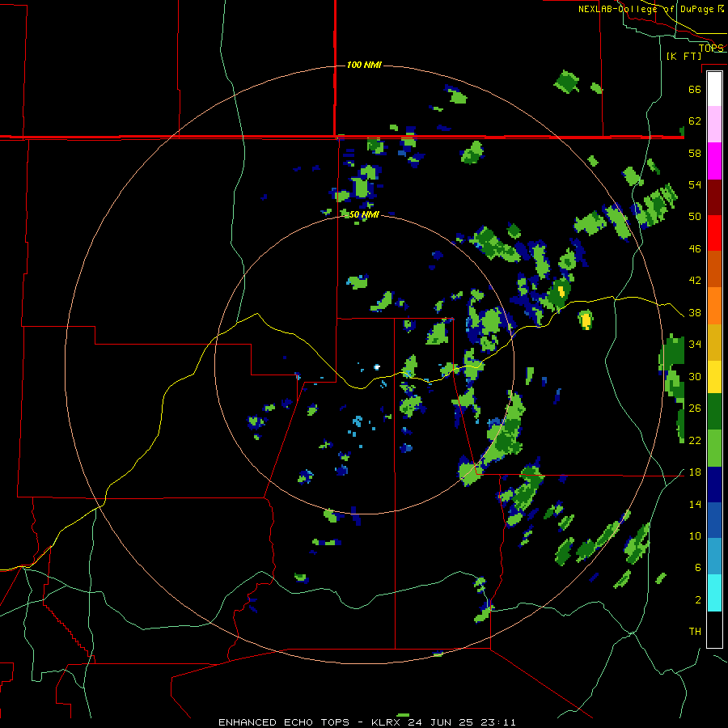
Task: Select the TOPS legend title
Action: click(x=711, y=48)
